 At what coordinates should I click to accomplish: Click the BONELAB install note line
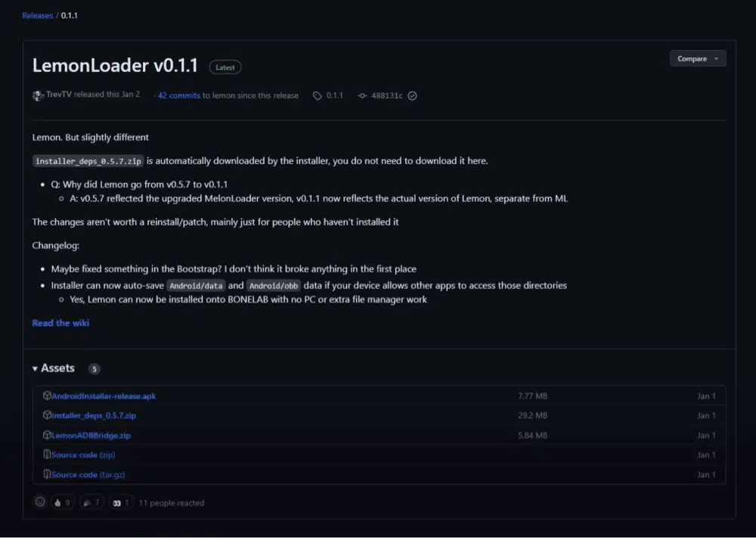[x=248, y=300]
